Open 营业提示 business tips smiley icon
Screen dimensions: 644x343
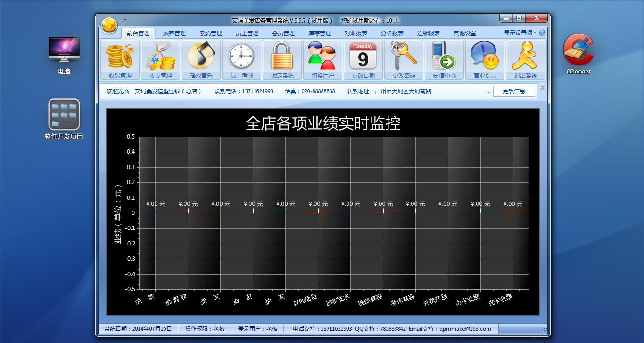pyautogui.click(x=484, y=58)
